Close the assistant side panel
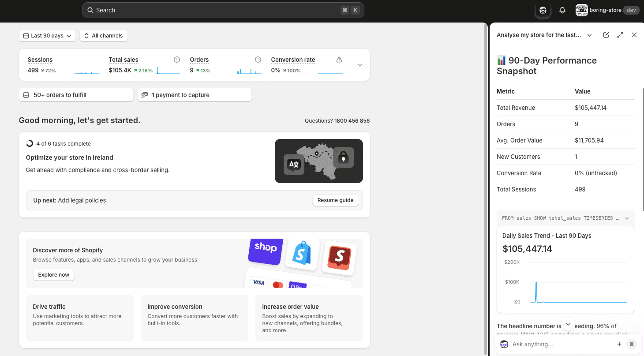Viewport: 644px width, 356px height. click(634, 35)
